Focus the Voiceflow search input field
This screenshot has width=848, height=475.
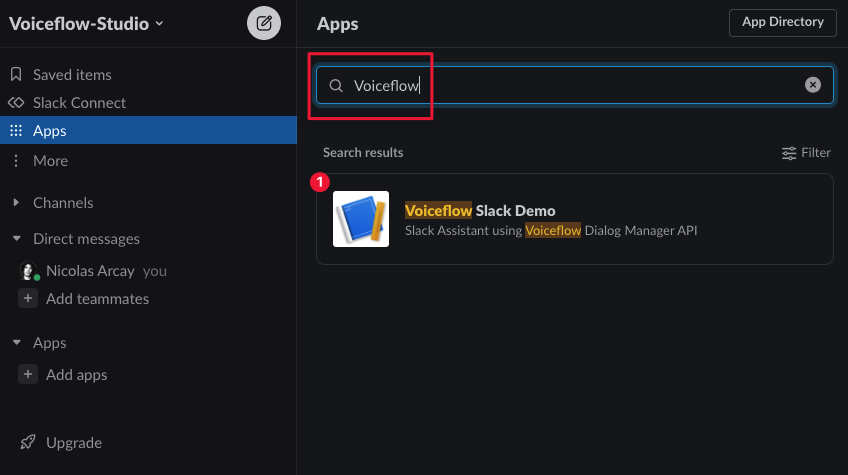[574, 85]
